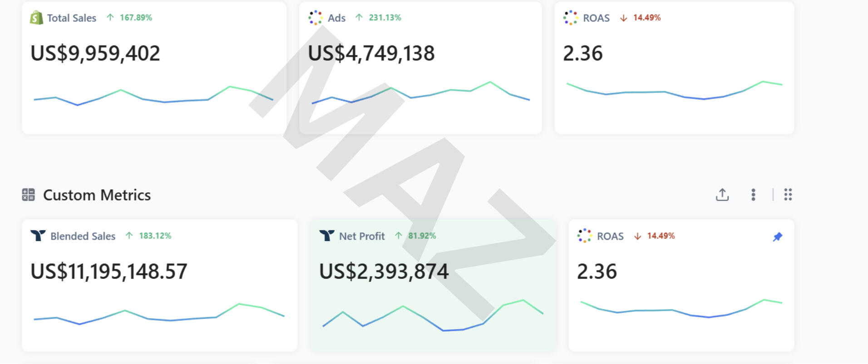
Task: Click the Net Profit sparkline chart
Action: pyautogui.click(x=433, y=315)
